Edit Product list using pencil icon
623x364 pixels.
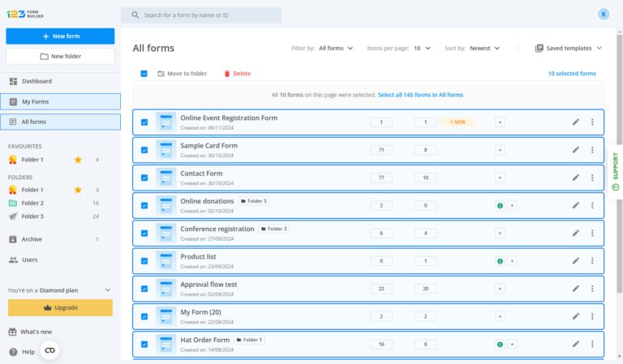click(576, 261)
